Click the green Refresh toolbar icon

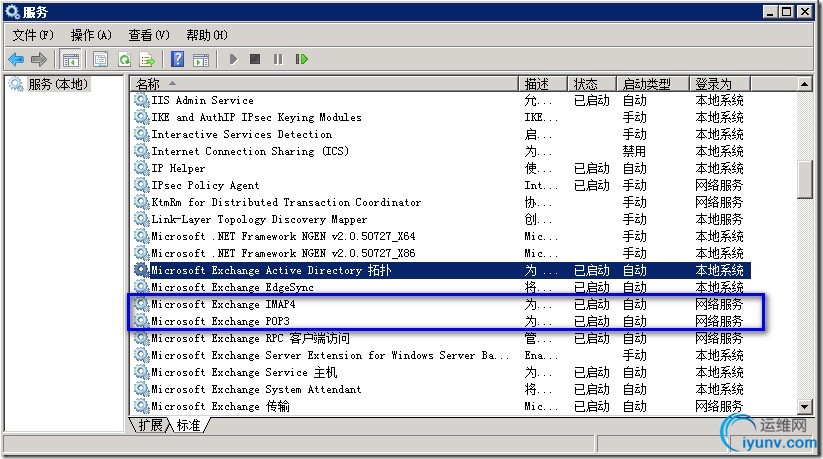click(x=124, y=59)
